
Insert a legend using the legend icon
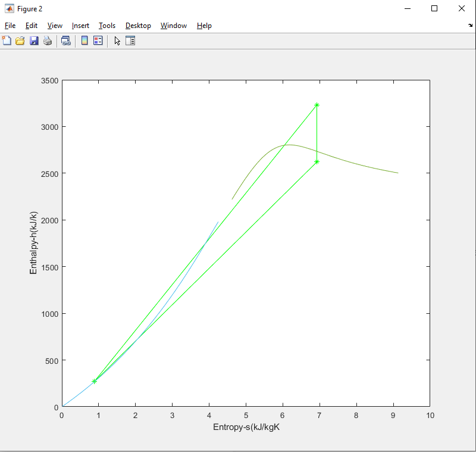pyautogui.click(x=97, y=40)
